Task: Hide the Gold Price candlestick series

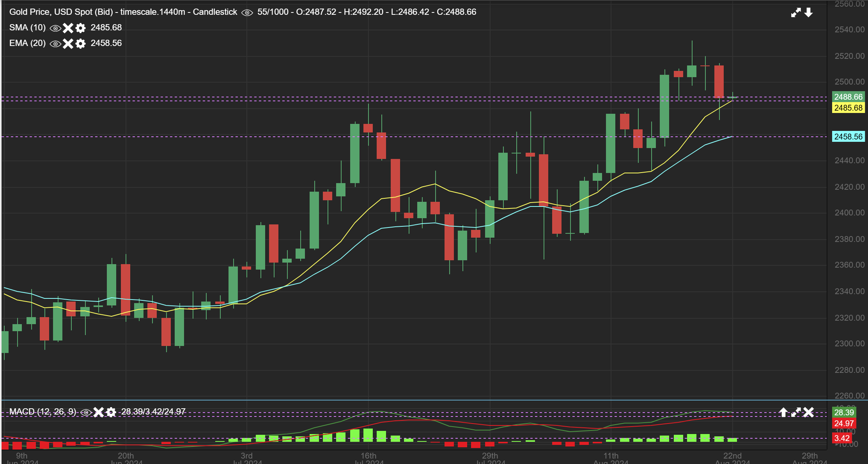Action: pyautogui.click(x=247, y=12)
